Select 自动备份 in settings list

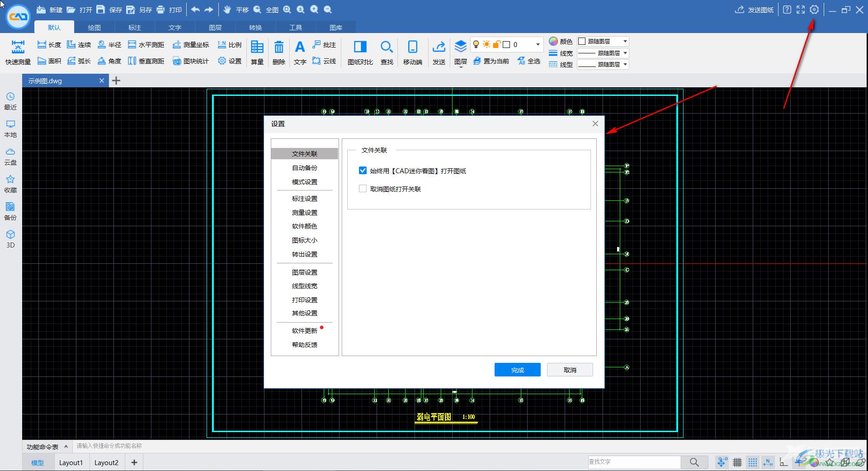(305, 168)
